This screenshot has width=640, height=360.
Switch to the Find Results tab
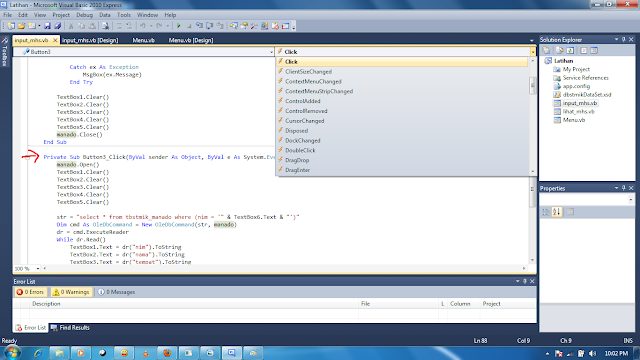click(x=70, y=328)
